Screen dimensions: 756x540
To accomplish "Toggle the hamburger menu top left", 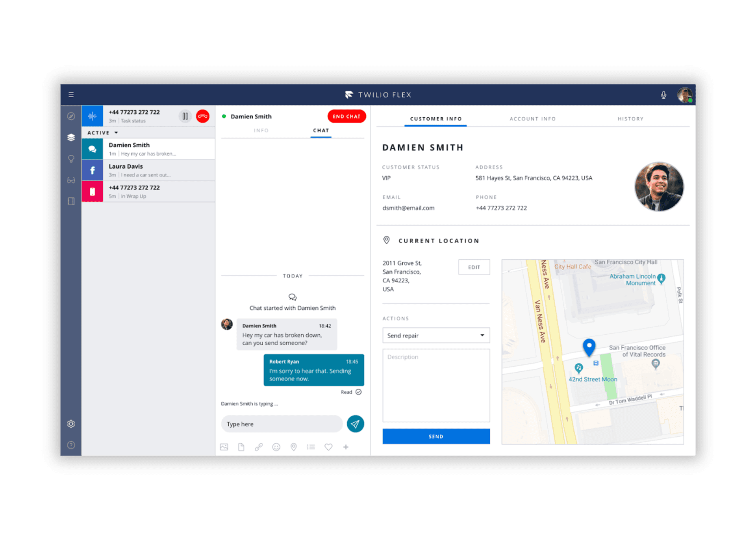I will coord(71,95).
